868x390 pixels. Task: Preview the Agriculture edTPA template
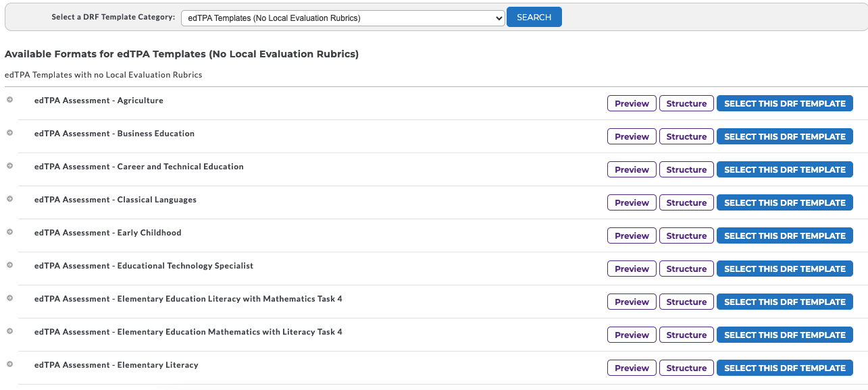coord(632,103)
